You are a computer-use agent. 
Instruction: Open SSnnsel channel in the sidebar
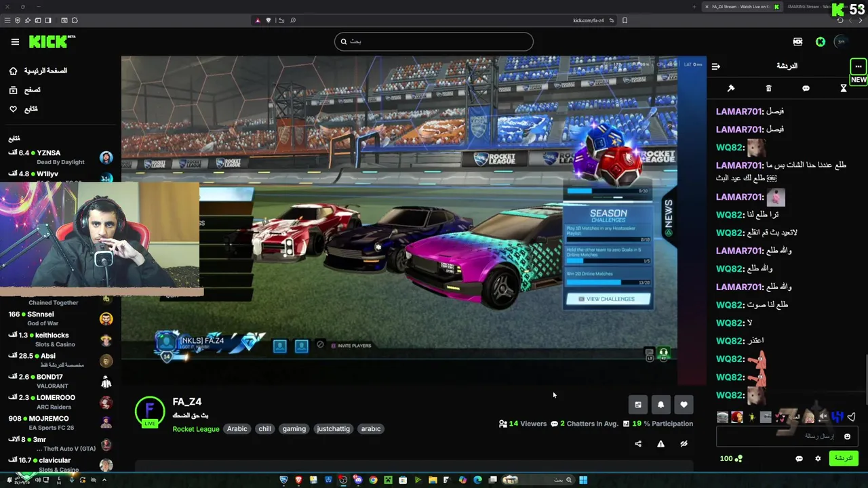60,319
